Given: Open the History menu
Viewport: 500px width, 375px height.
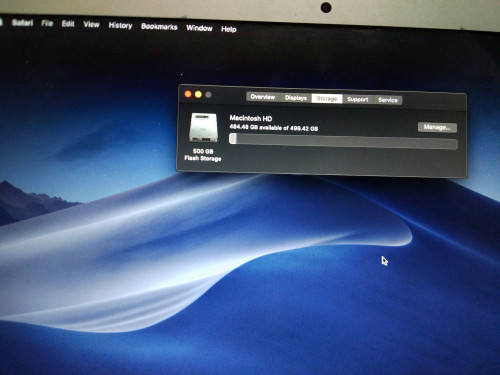Looking at the screenshot, I should coord(120,25).
